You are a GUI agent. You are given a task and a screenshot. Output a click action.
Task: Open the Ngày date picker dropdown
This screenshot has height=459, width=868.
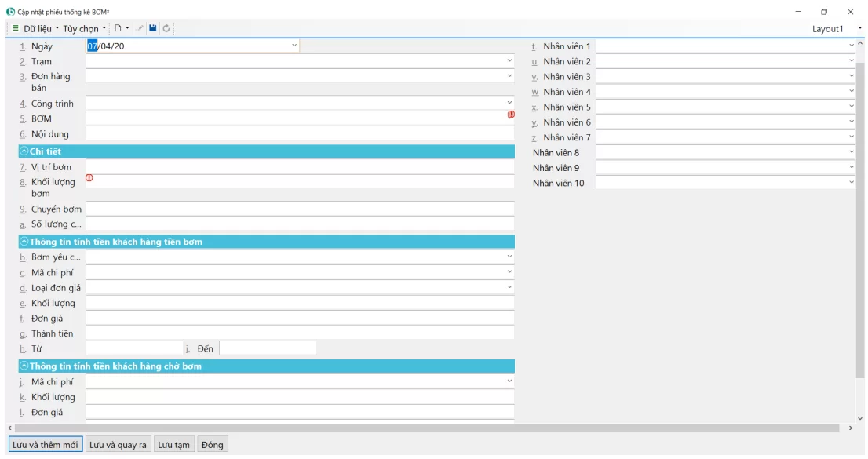(x=294, y=46)
